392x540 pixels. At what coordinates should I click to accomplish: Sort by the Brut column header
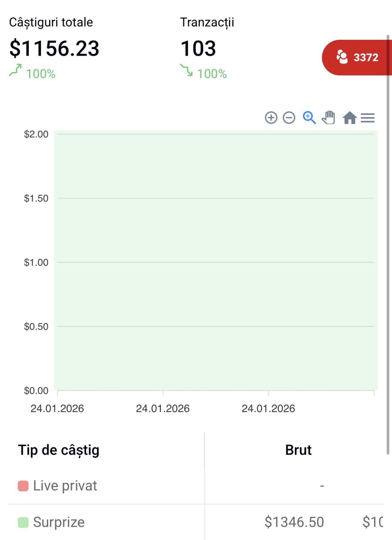point(298,450)
